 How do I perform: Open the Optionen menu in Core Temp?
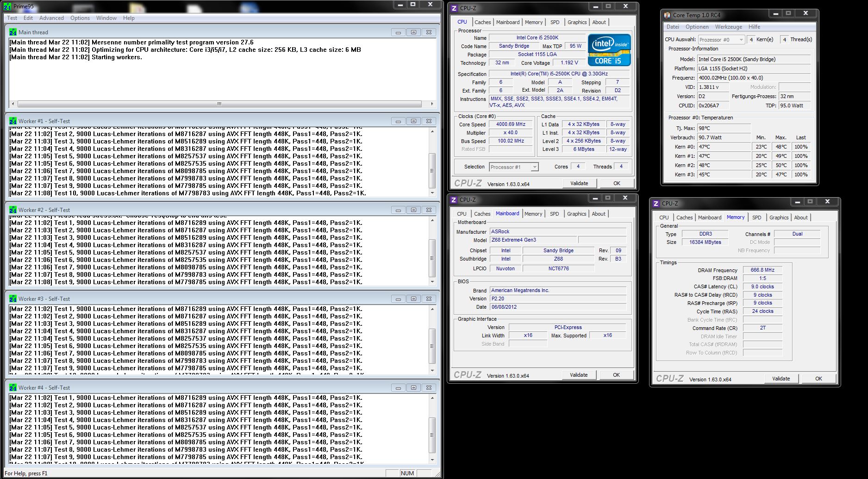click(x=697, y=27)
